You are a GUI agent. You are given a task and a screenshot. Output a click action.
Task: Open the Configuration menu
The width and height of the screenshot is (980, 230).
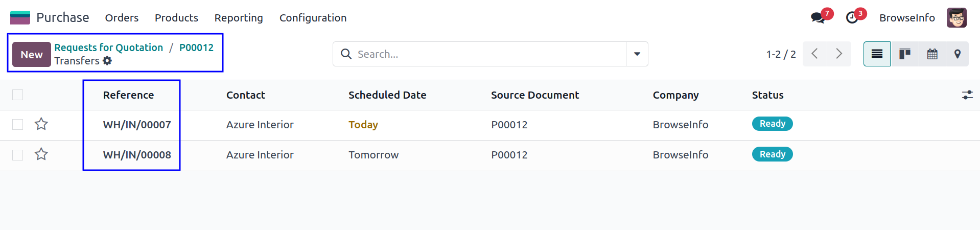[313, 18]
